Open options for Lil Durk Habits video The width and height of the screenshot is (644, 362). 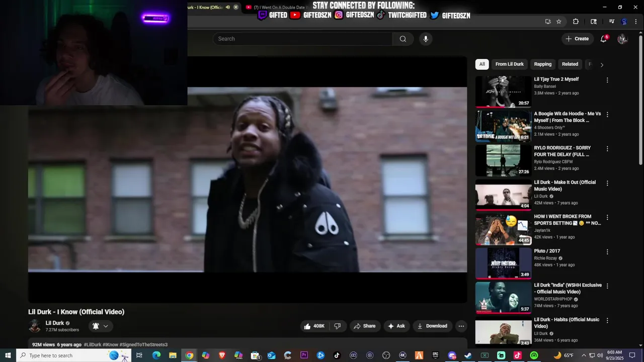pyautogui.click(x=607, y=320)
